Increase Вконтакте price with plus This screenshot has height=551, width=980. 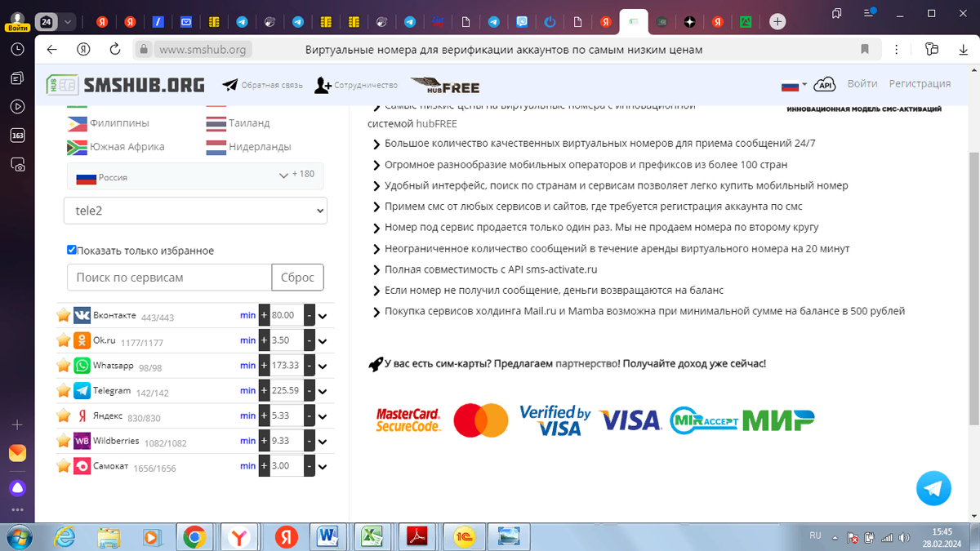pyautogui.click(x=264, y=315)
